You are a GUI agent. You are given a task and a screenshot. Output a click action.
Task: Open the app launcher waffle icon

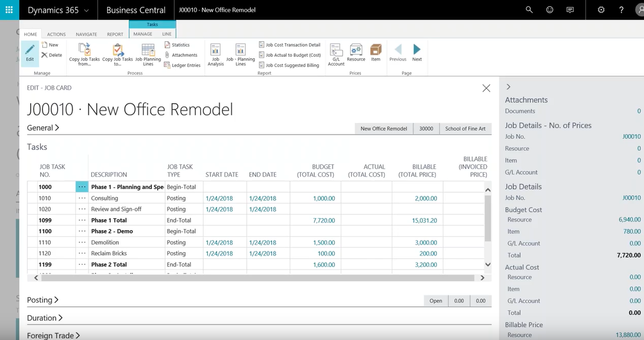[9, 9]
